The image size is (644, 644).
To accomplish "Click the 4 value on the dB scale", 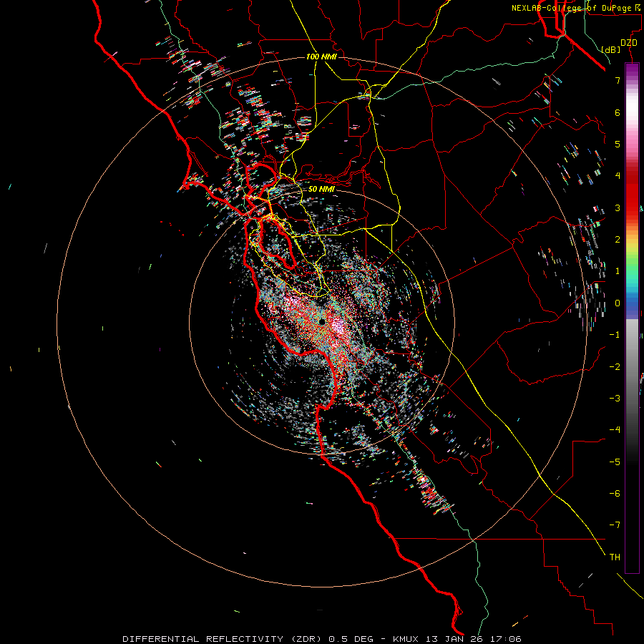I will 618,176.
